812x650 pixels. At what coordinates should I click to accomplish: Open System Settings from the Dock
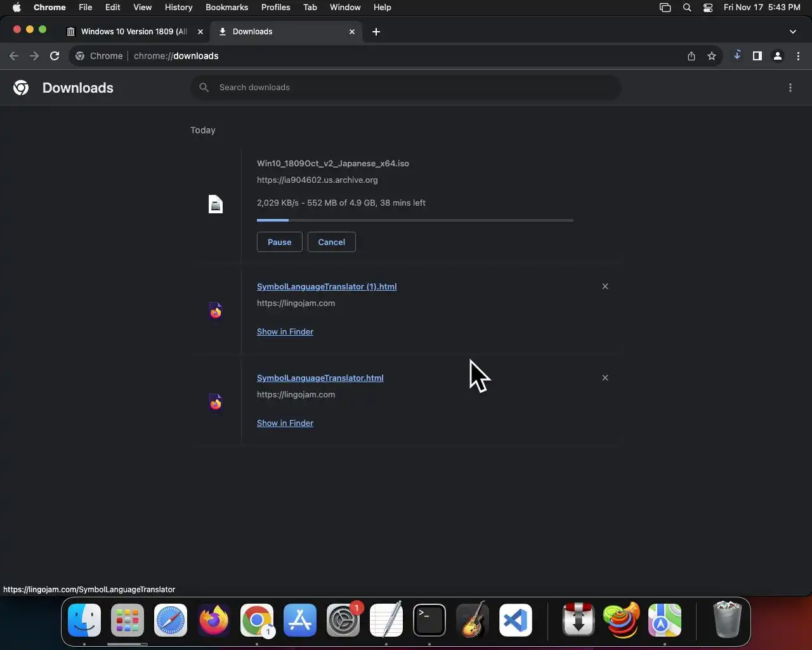[x=343, y=620]
